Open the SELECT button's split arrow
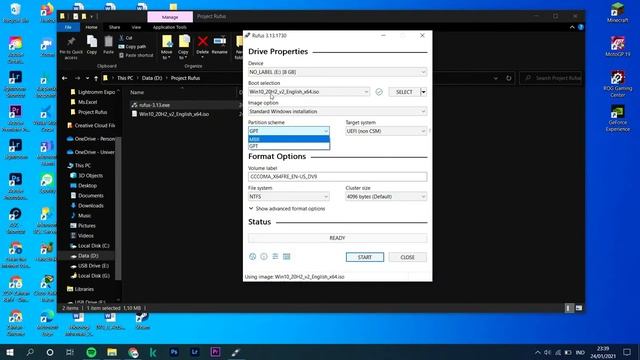The width and height of the screenshot is (640, 360). [x=424, y=92]
